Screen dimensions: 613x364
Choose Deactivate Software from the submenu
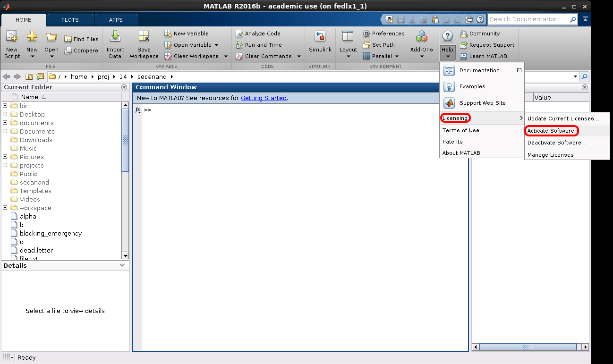pos(557,143)
